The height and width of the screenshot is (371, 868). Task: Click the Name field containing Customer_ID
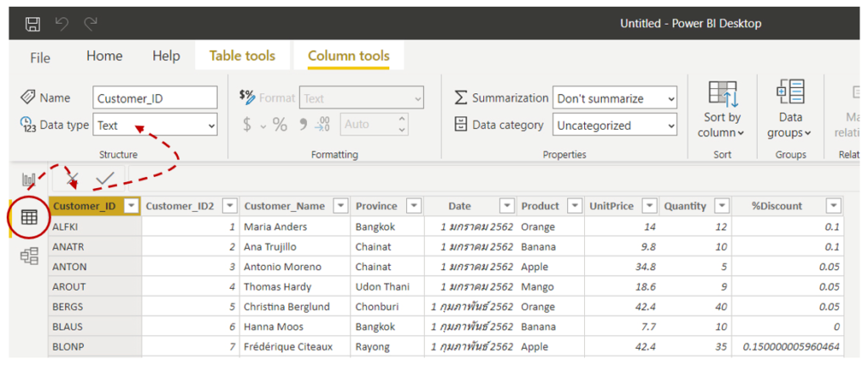155,98
